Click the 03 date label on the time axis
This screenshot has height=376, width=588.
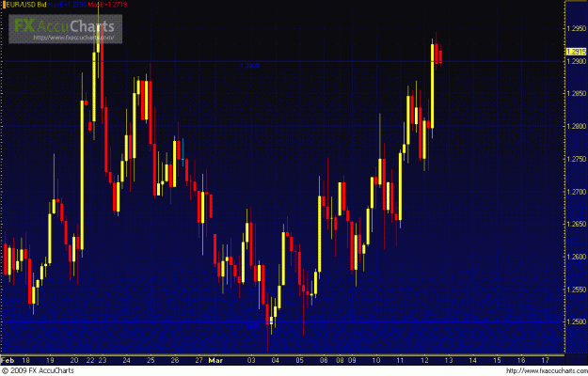point(251,361)
